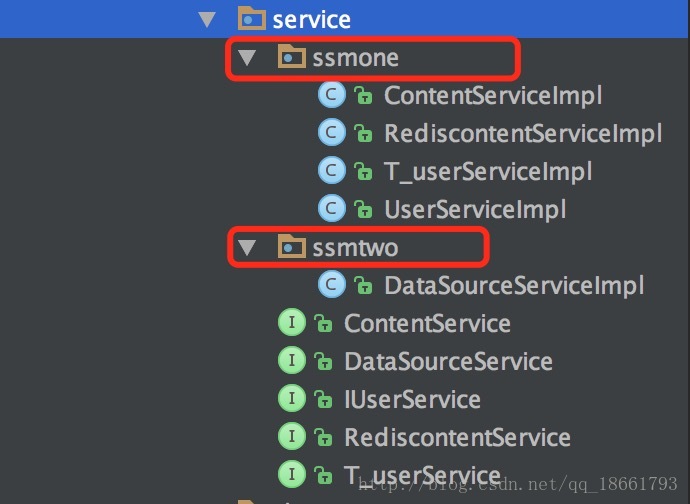Click the interface icon beside ContentService
Screen dimensions: 690x504
point(291,323)
